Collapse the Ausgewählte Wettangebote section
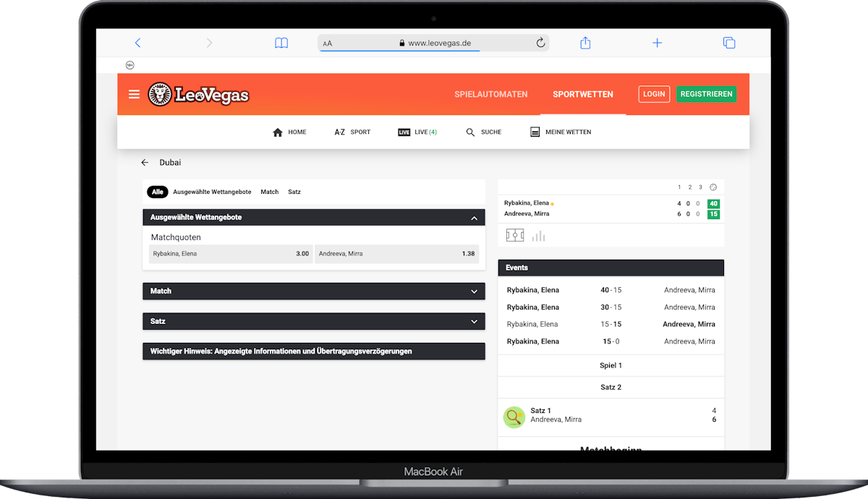This screenshot has height=499, width=868. coord(474,218)
